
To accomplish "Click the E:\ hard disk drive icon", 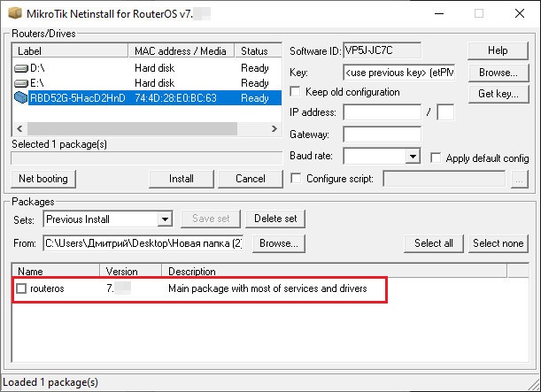I will coord(22,82).
